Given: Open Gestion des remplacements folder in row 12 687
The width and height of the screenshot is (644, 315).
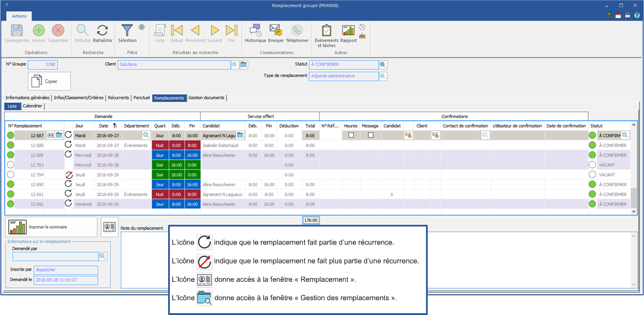Looking at the screenshot, I should pos(59,135).
